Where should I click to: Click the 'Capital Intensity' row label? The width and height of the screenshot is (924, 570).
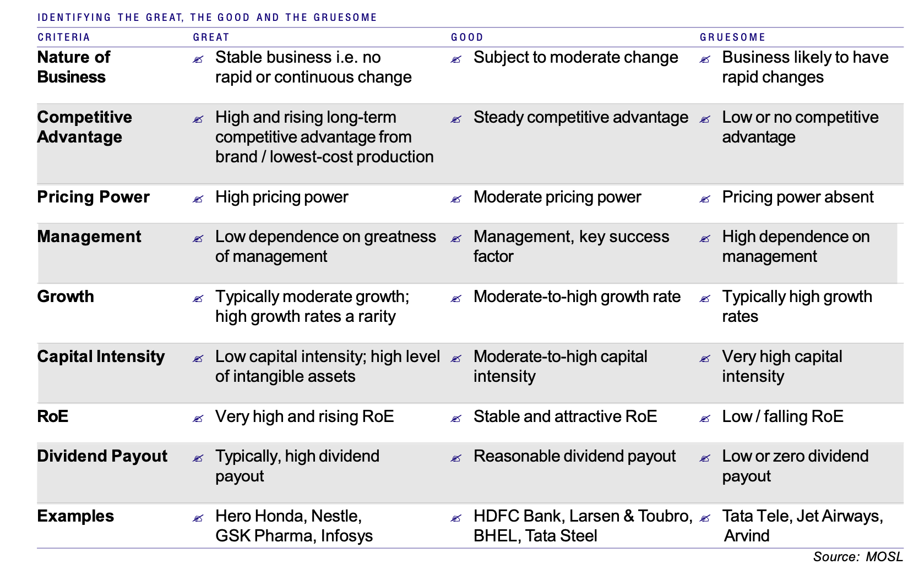[x=101, y=357]
